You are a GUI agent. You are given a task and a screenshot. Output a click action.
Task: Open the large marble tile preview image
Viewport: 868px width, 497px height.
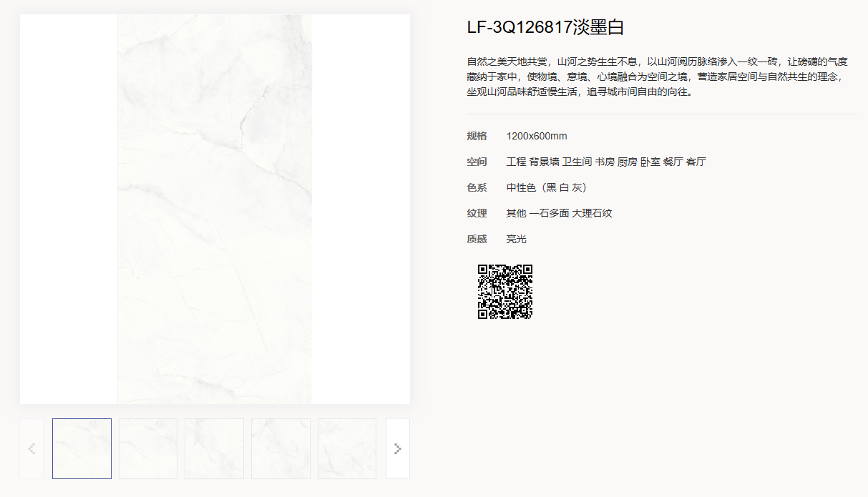click(x=215, y=209)
